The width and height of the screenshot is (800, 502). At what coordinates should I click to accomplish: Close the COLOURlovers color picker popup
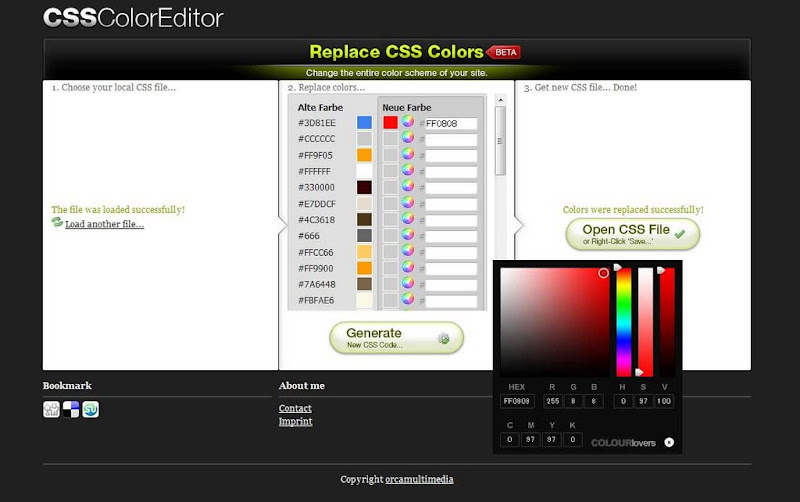point(669,442)
